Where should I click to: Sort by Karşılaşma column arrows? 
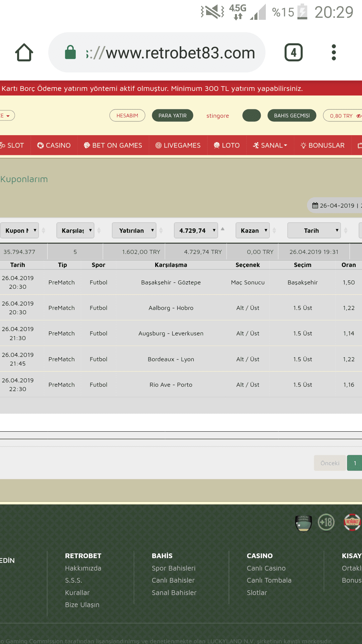tap(99, 230)
